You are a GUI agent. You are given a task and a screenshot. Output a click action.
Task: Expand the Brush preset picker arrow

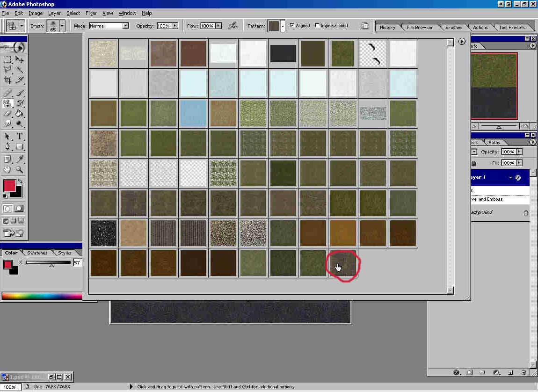point(62,26)
